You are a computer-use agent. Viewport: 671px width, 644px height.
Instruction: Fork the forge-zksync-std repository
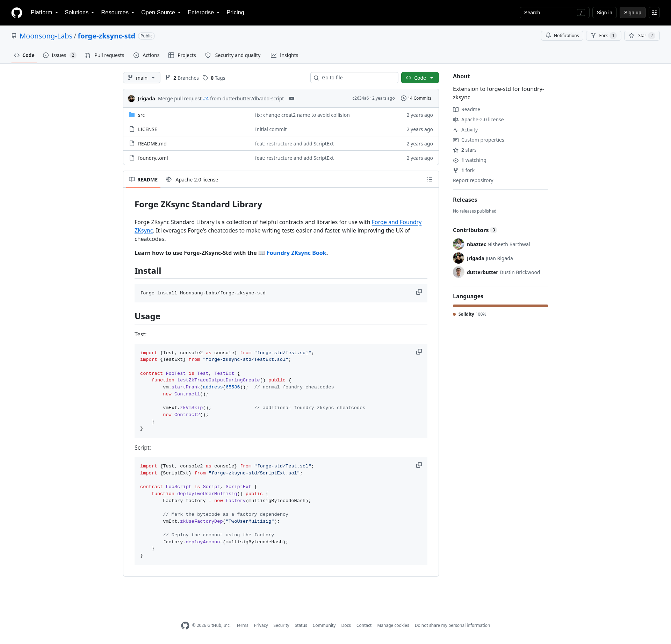coord(604,36)
